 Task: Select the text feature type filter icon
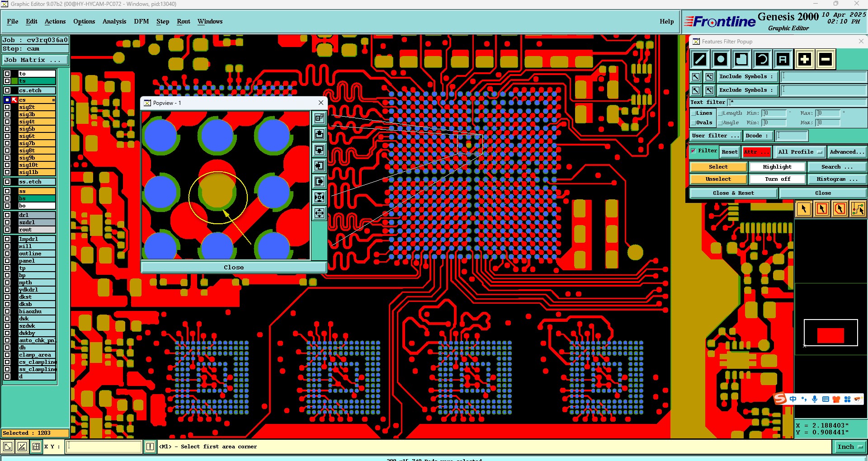click(783, 59)
